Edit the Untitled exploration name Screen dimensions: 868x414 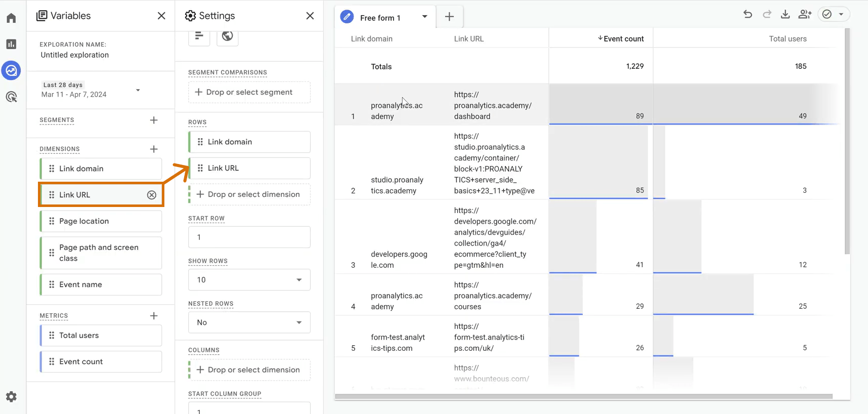pos(75,55)
